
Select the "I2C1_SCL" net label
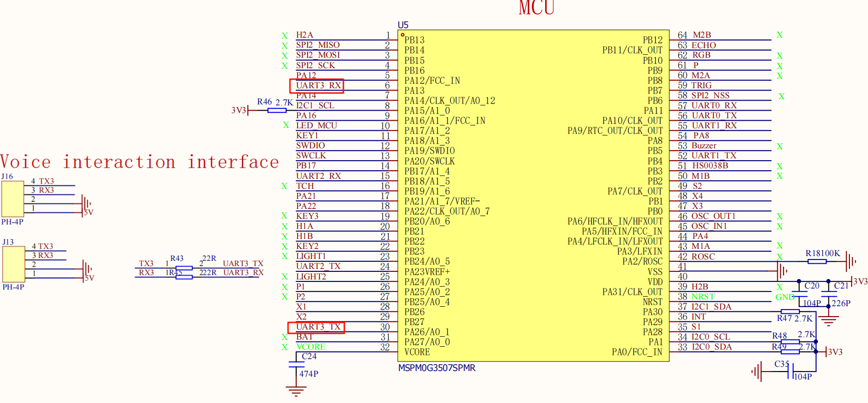point(315,105)
